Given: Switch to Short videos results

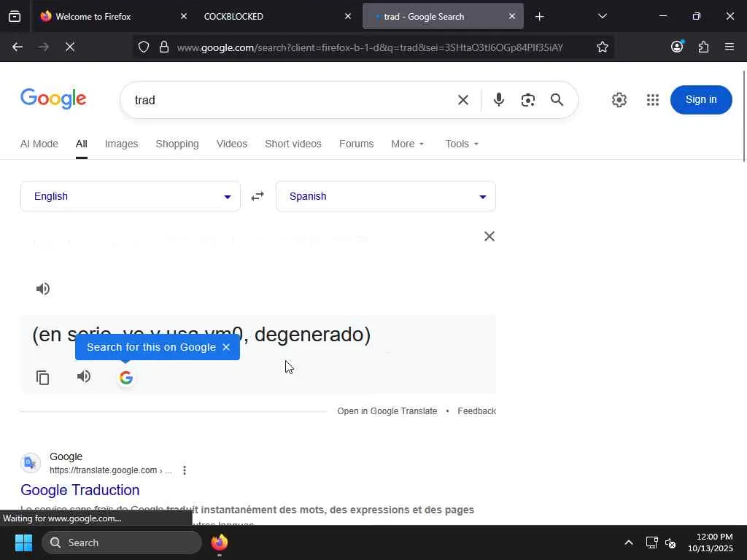Looking at the screenshot, I should coord(293,144).
